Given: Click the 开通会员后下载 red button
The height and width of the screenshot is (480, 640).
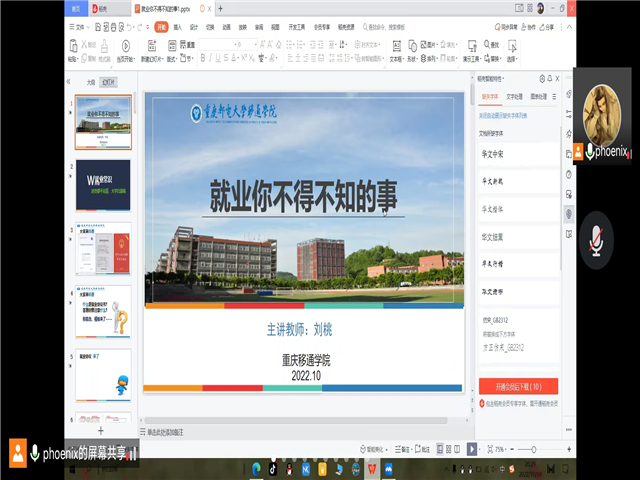Looking at the screenshot, I should tap(519, 386).
